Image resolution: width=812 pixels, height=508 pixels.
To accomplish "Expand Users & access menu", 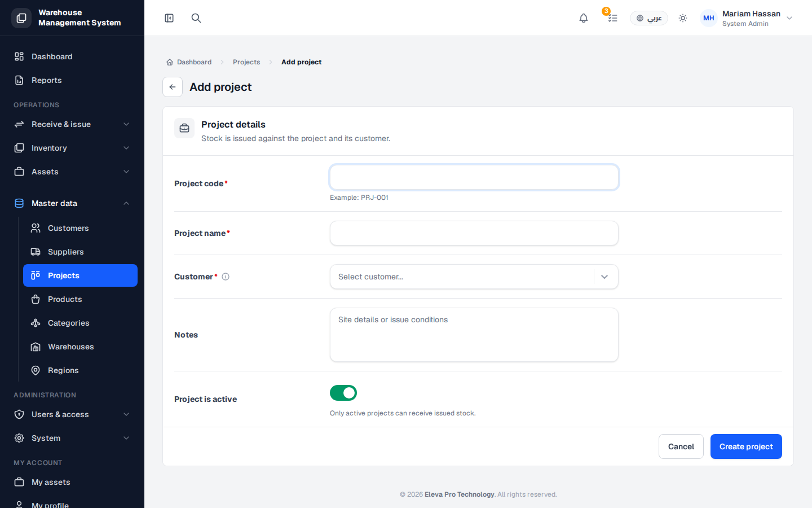I will [72, 414].
